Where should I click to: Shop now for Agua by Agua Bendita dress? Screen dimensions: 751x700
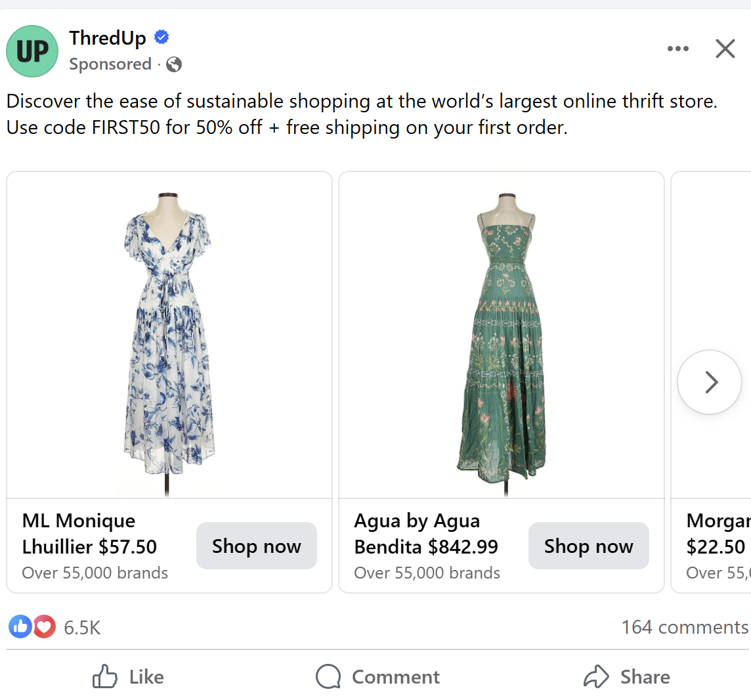[588, 546]
